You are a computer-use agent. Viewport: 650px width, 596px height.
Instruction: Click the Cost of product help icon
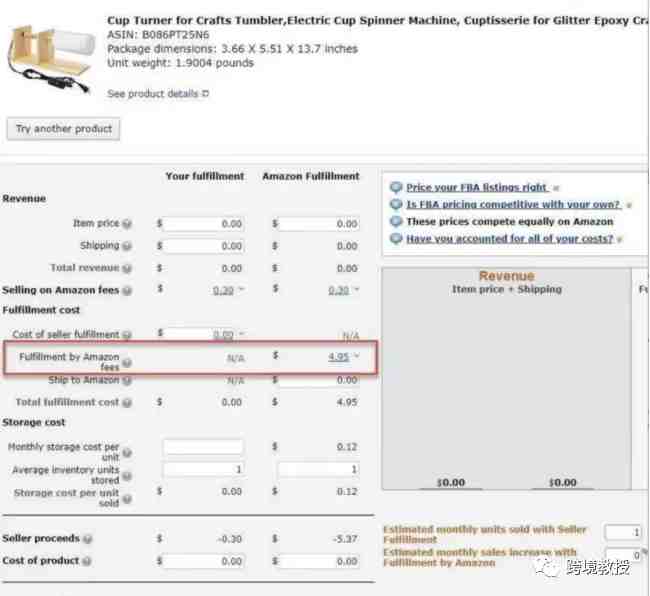coord(86,561)
